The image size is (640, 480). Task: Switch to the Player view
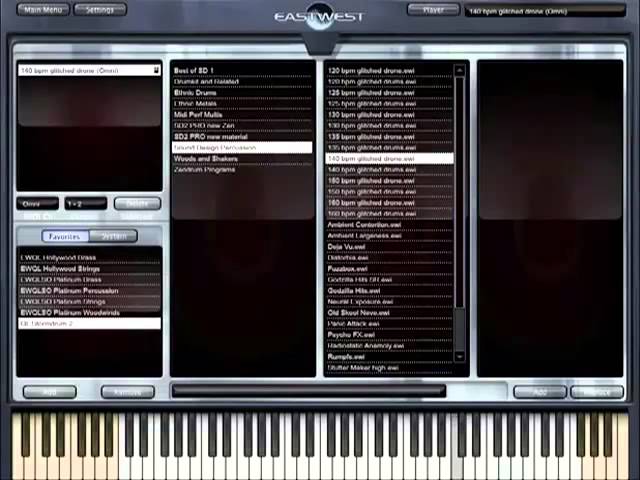433,9
